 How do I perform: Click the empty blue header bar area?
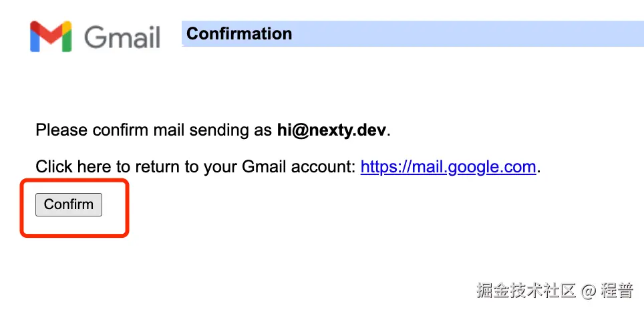(x=468, y=33)
